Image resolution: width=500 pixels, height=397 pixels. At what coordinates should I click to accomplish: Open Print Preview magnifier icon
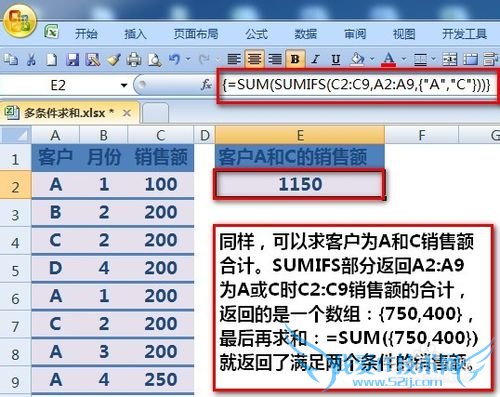pos(155,60)
